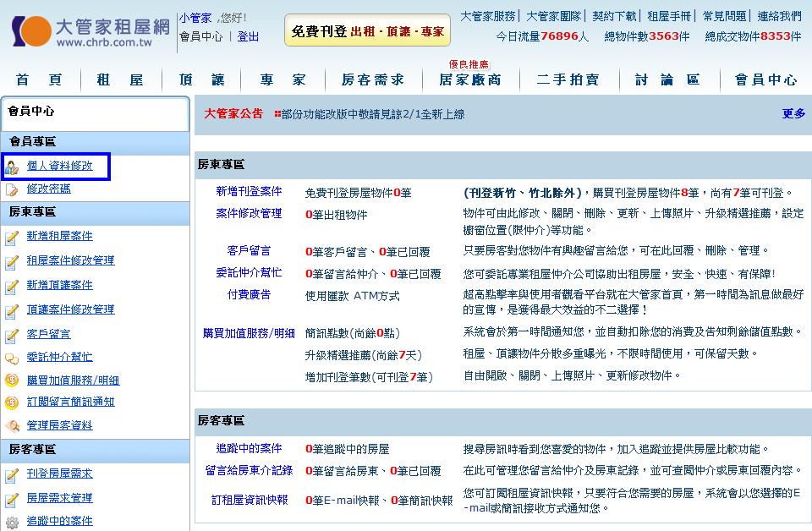This screenshot has height=531, width=812.
Task: Open the 個人資料修改 sidebar link
Action: (59, 166)
